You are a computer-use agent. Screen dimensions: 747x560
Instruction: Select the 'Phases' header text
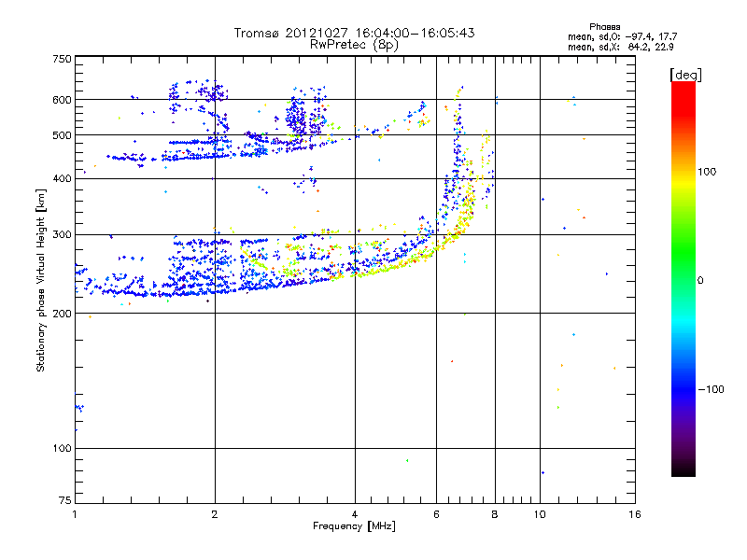point(604,27)
